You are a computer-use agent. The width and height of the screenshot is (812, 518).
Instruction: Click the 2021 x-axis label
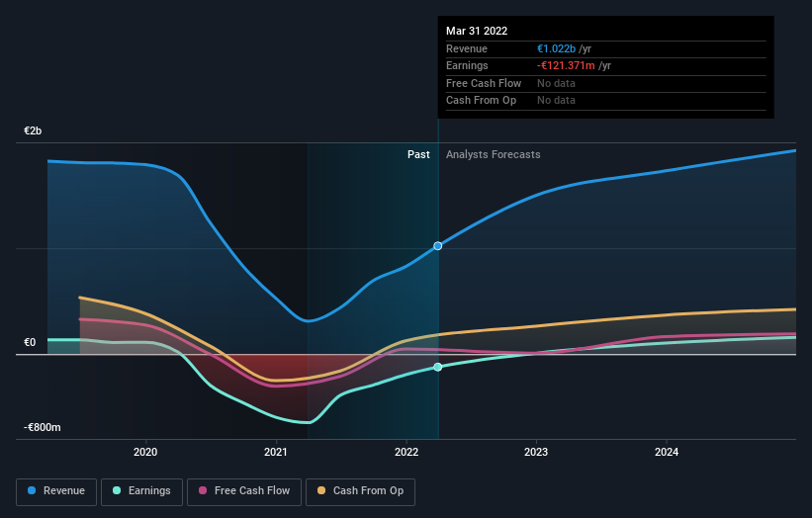tap(276, 452)
